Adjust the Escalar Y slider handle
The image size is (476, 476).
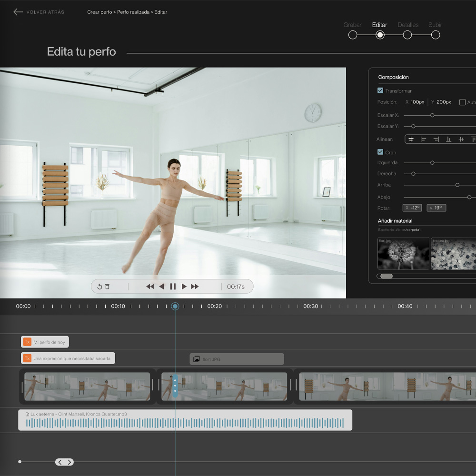point(413,126)
